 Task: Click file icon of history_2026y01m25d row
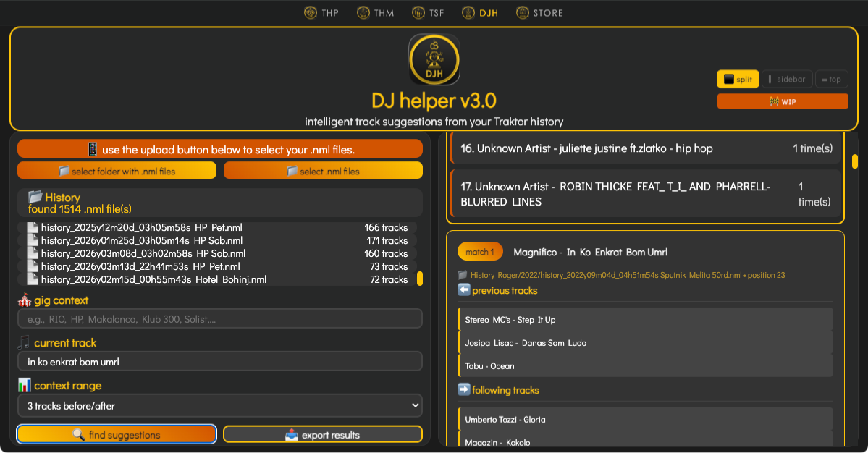(x=33, y=240)
